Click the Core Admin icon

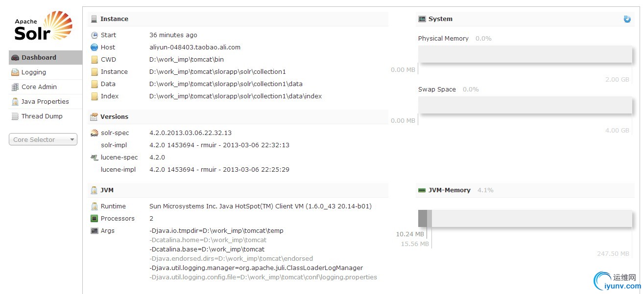pyautogui.click(x=15, y=87)
